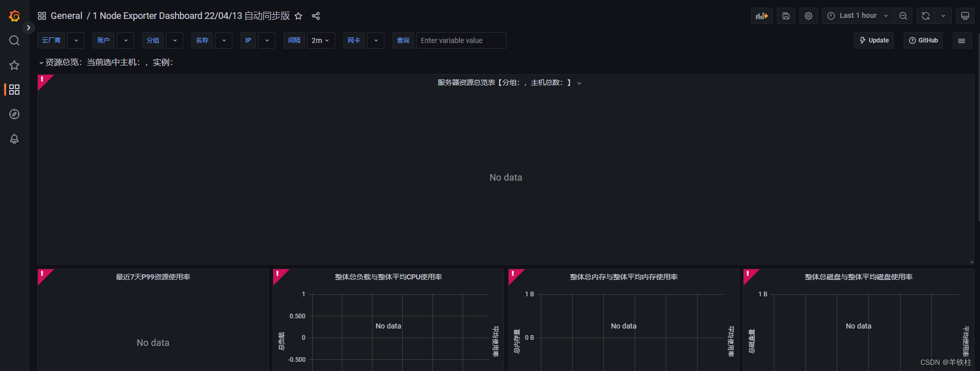980x371 pixels.
Task: Click the Update link button
Action: pyautogui.click(x=874, y=40)
